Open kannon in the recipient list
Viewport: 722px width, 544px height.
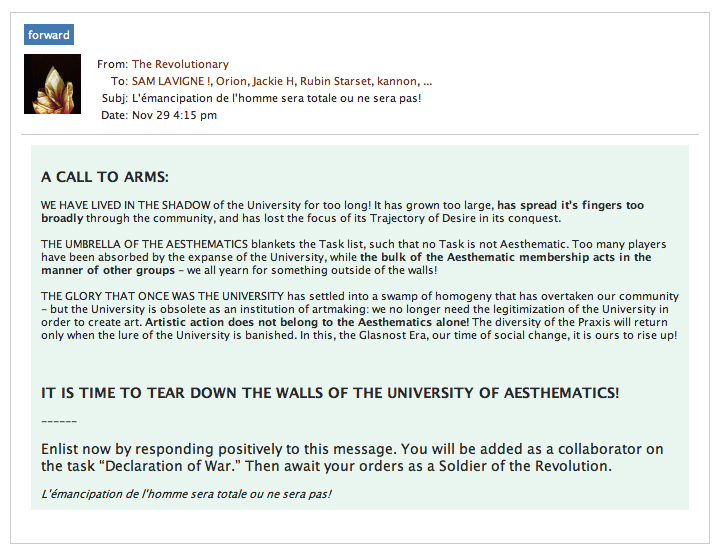[397, 82]
